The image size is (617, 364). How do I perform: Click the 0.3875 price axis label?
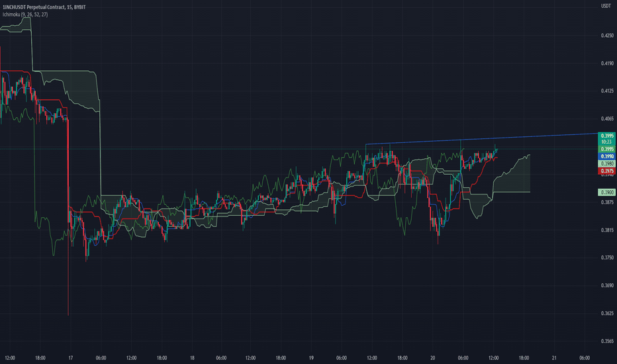[x=607, y=203]
